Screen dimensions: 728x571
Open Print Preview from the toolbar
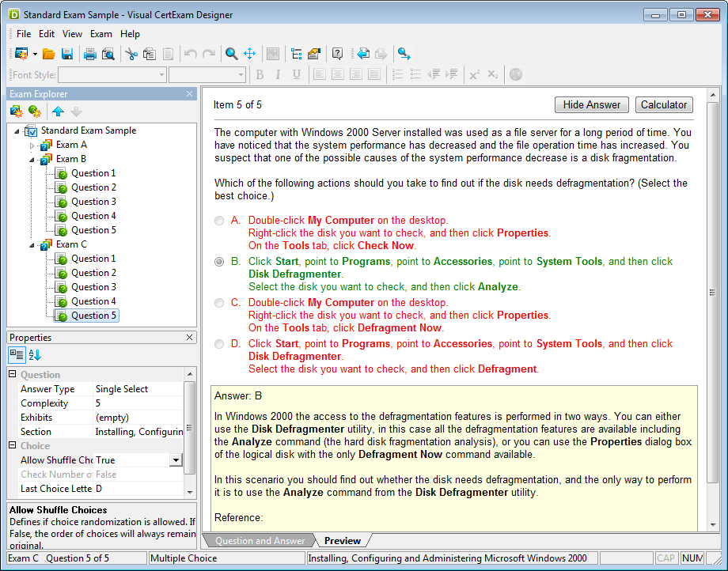click(108, 54)
